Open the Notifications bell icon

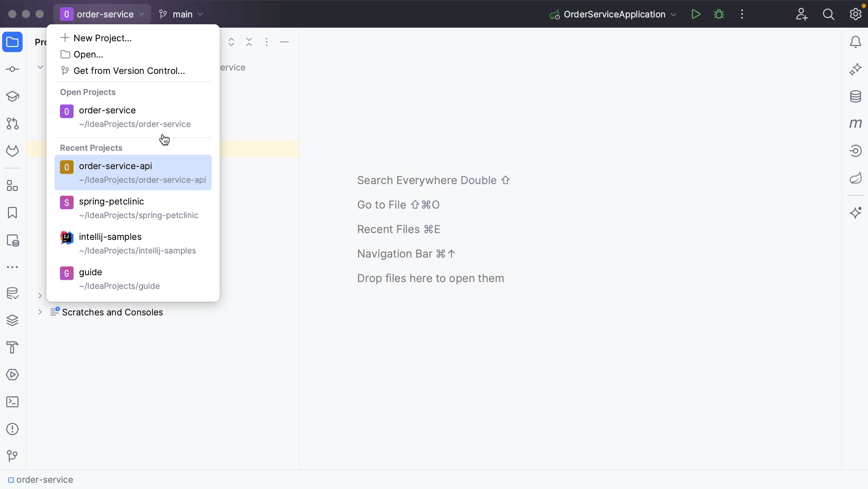click(x=855, y=42)
